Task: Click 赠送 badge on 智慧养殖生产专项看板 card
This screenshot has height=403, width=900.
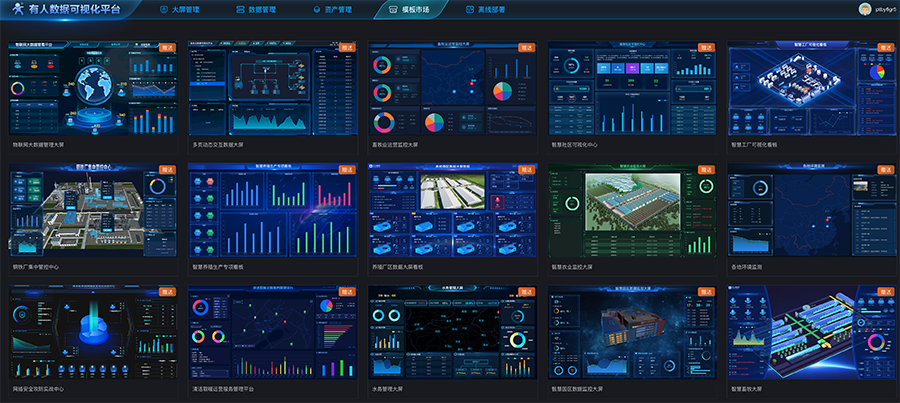Action: [348, 170]
